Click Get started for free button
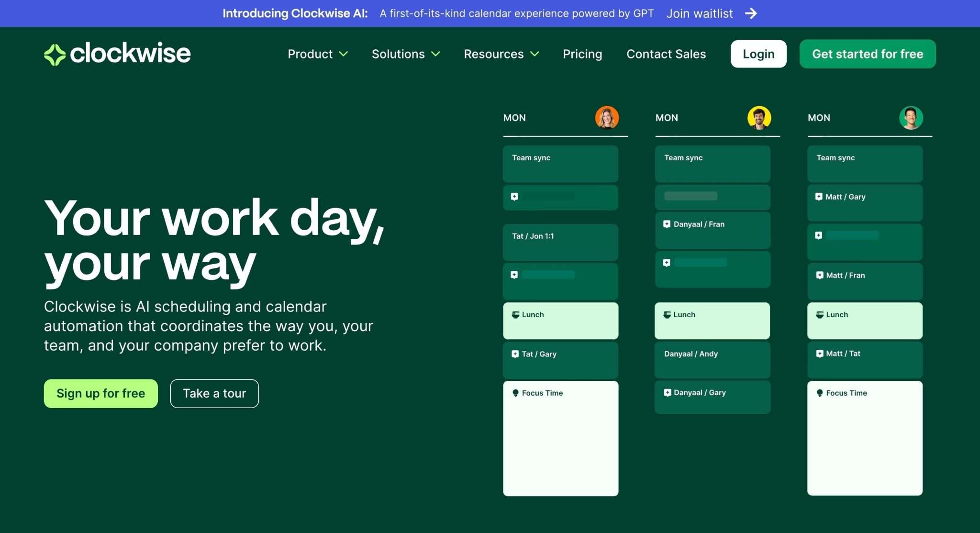Image resolution: width=980 pixels, height=533 pixels. tap(867, 54)
